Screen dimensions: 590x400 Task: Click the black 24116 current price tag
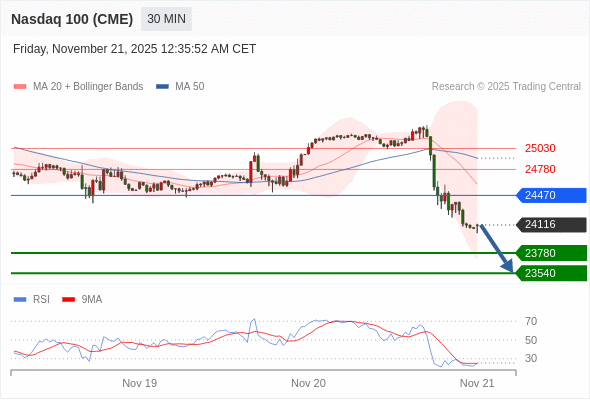tap(551, 225)
